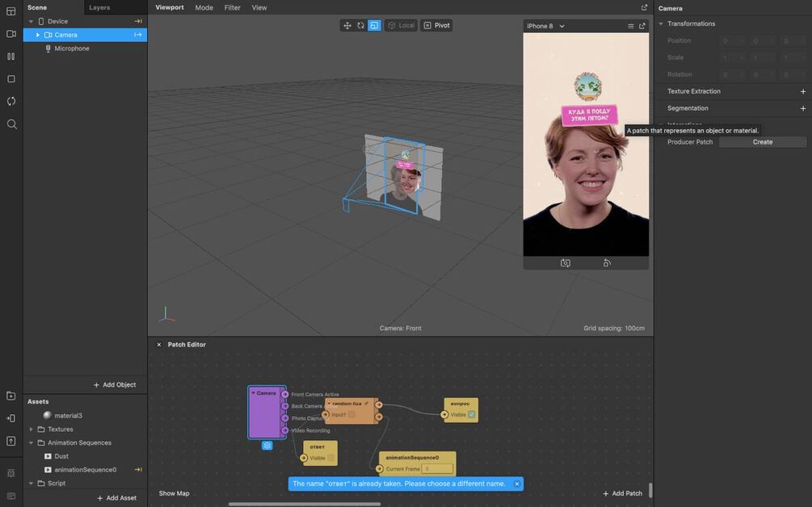Click Show Map in Patch Editor
This screenshot has width=812, height=507.
tap(174, 493)
